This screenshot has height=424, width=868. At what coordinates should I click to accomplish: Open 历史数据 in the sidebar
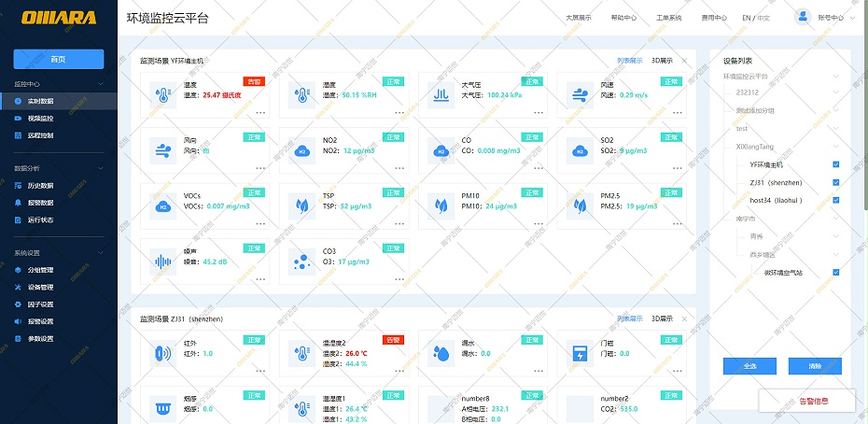click(40, 186)
